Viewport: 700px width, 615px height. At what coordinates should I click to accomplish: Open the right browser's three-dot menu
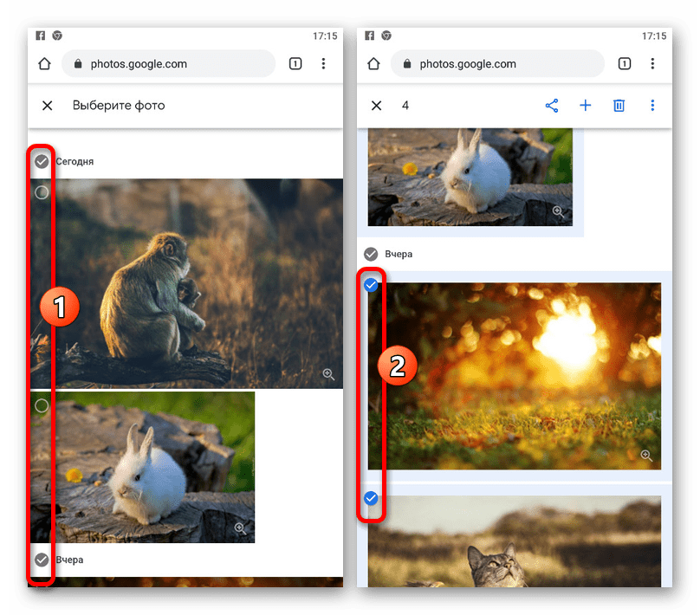652,64
